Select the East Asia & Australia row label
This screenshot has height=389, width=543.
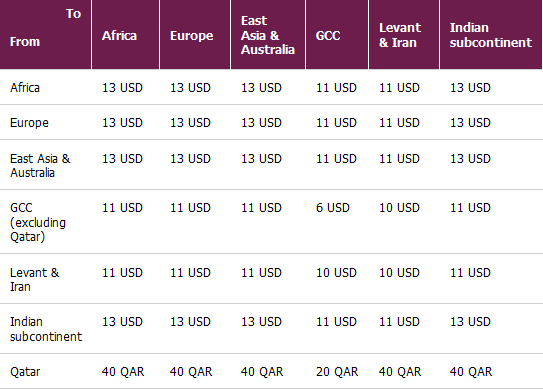pyautogui.click(x=40, y=166)
